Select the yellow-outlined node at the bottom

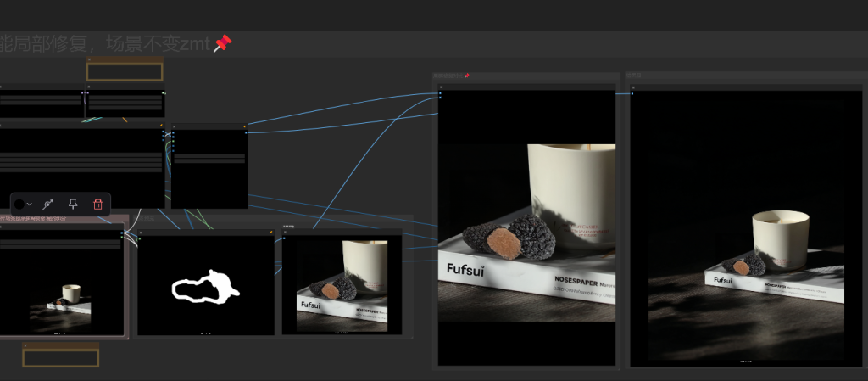(x=60, y=357)
